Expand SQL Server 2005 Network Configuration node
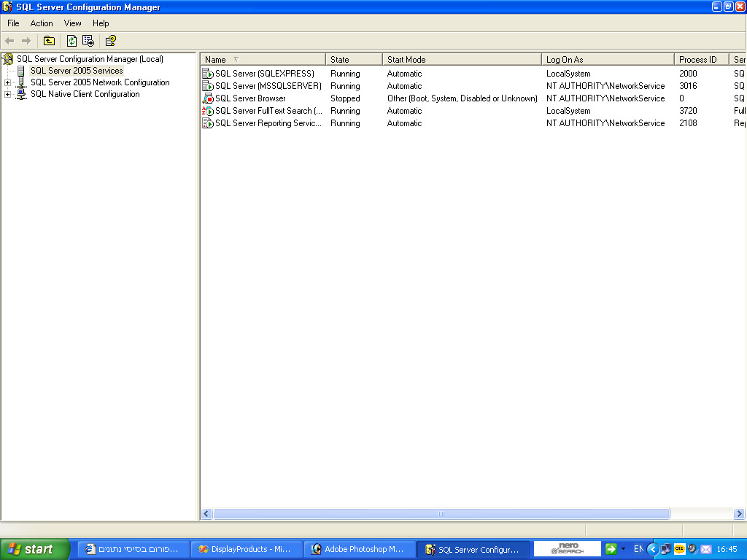The image size is (747, 560). coord(8,82)
